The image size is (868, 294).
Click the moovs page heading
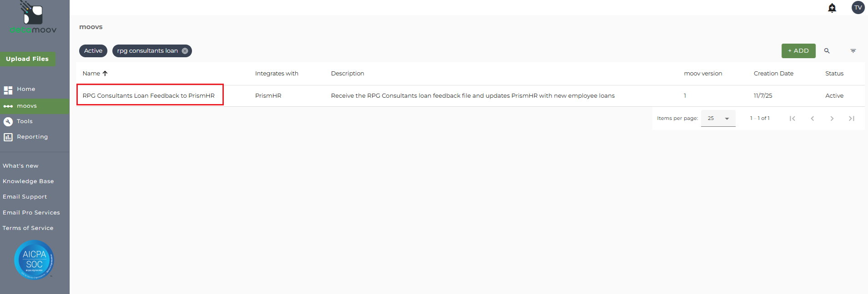click(x=91, y=27)
